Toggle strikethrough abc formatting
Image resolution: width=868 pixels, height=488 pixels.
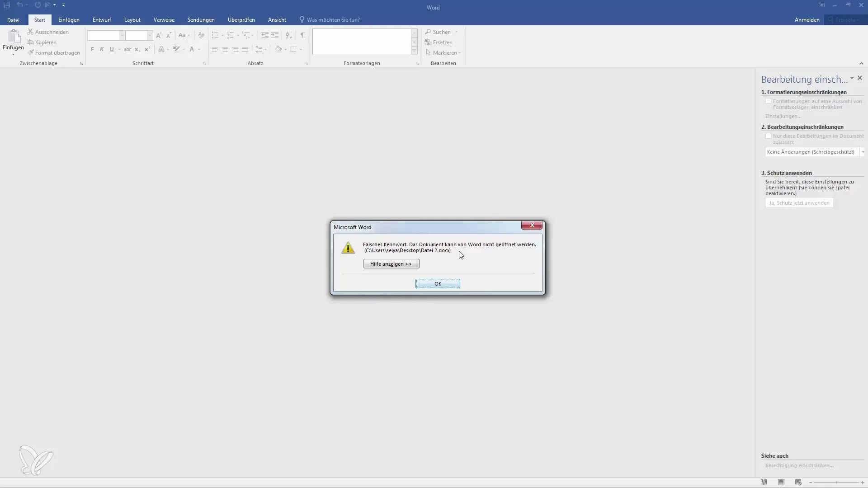tap(127, 49)
